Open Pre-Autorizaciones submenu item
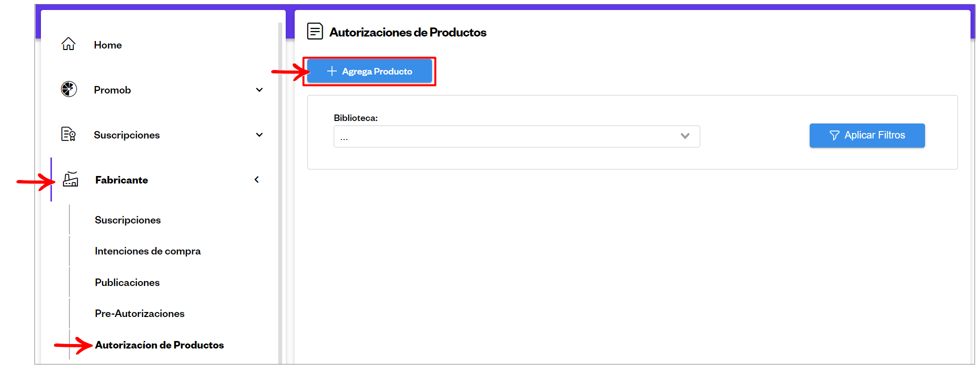Viewport: 980px width, 373px height. 140,313
